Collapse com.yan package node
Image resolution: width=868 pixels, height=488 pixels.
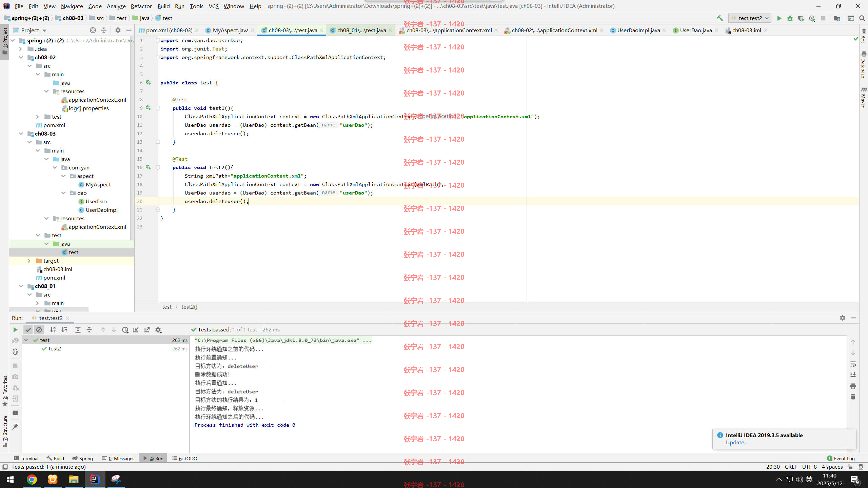coord(55,167)
